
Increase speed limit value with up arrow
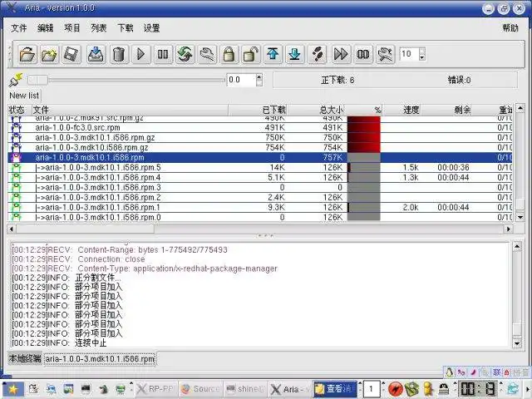[259, 76]
